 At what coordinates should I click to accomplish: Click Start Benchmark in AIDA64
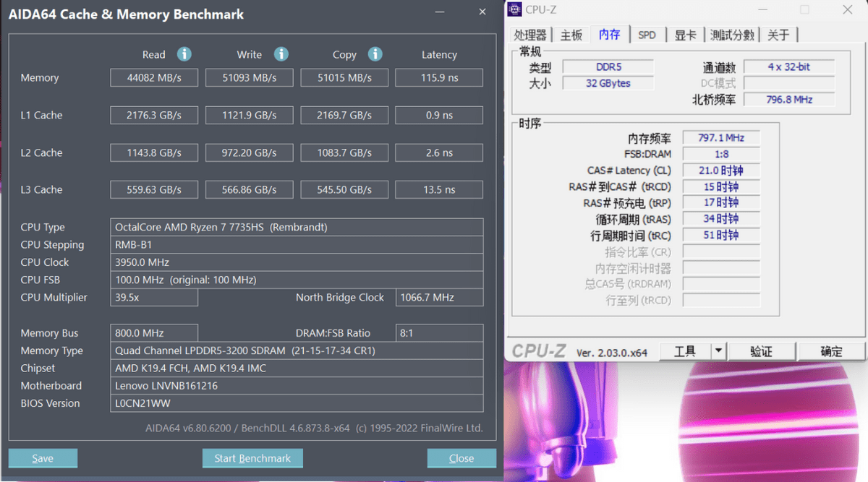252,458
